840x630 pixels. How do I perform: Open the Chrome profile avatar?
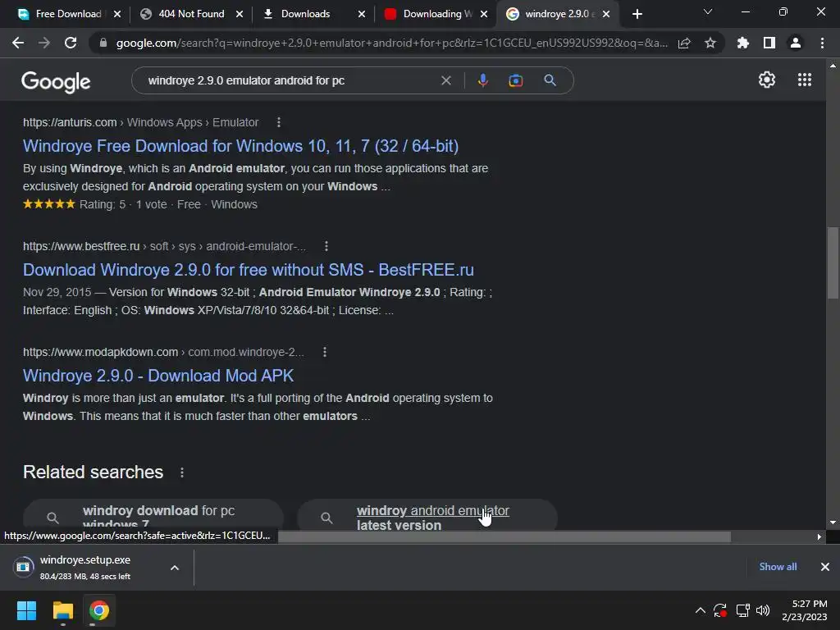796,43
